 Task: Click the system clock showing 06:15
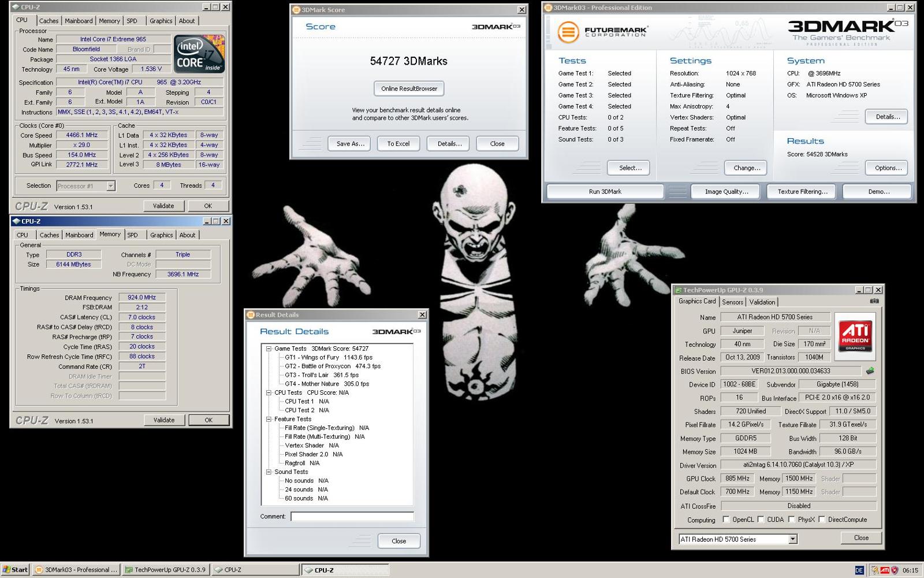pos(910,570)
